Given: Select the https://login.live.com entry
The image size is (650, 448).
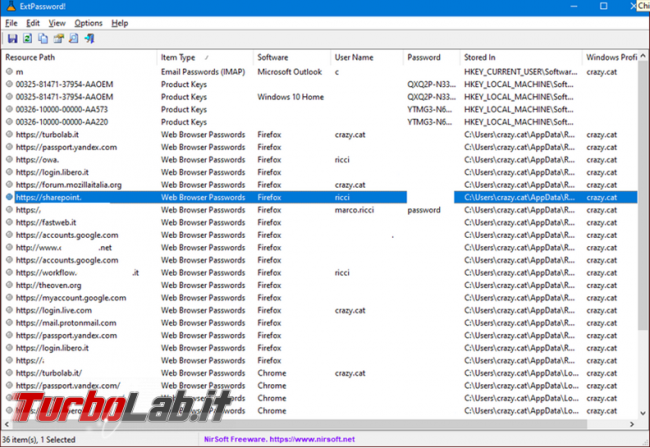Looking at the screenshot, I should coord(53,310).
